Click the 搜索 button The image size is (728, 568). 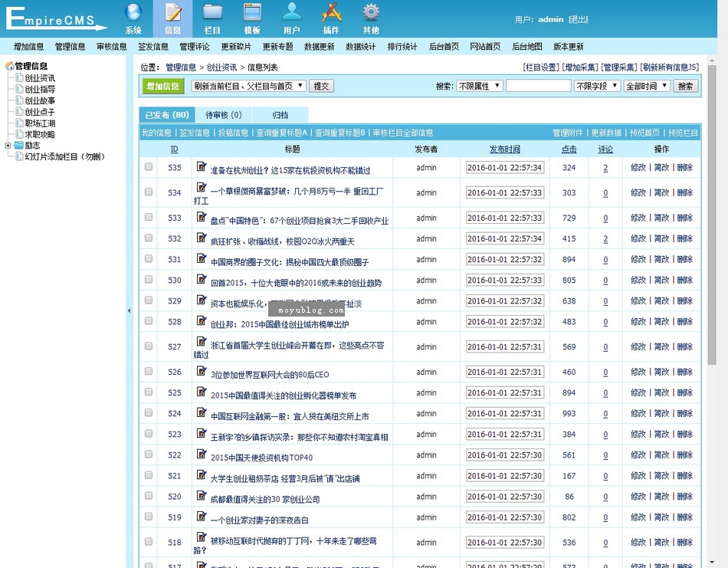click(685, 86)
